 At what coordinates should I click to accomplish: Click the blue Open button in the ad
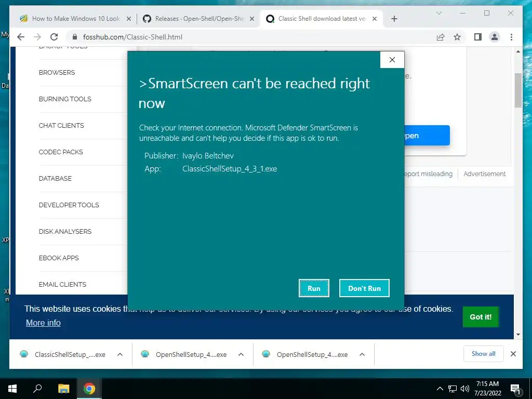coord(427,136)
